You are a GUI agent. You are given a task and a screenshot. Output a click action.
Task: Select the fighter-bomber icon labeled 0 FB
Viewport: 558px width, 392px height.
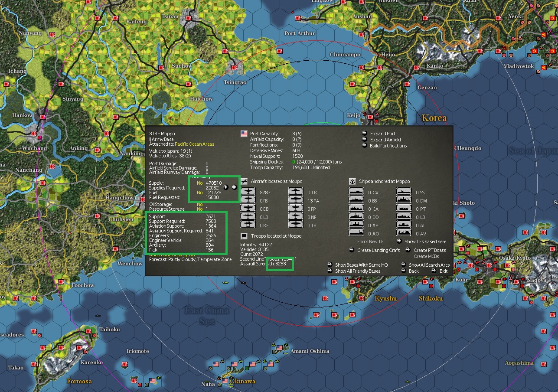coord(248,200)
